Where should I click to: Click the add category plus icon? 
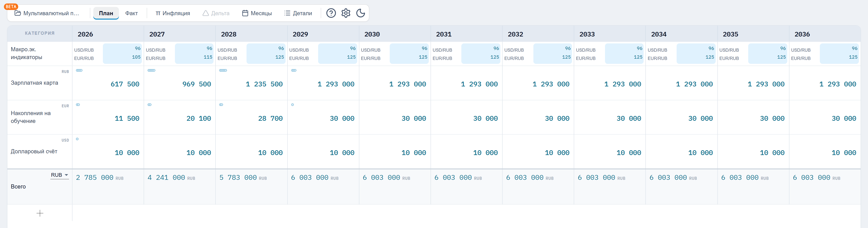point(40,213)
